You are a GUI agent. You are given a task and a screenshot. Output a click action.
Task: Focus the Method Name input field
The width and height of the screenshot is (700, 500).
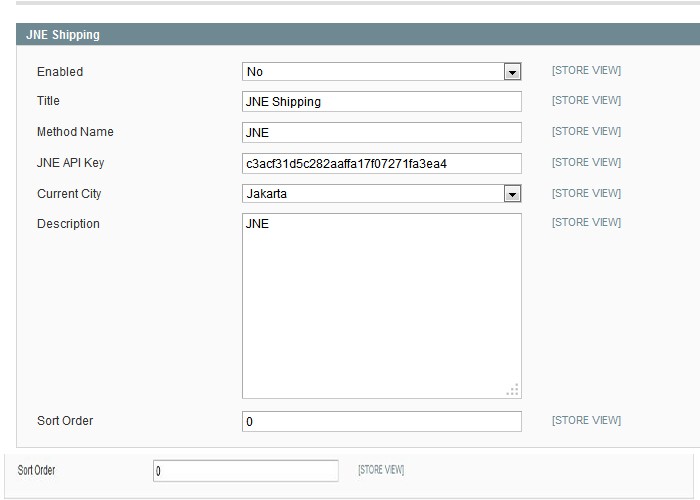pos(382,133)
